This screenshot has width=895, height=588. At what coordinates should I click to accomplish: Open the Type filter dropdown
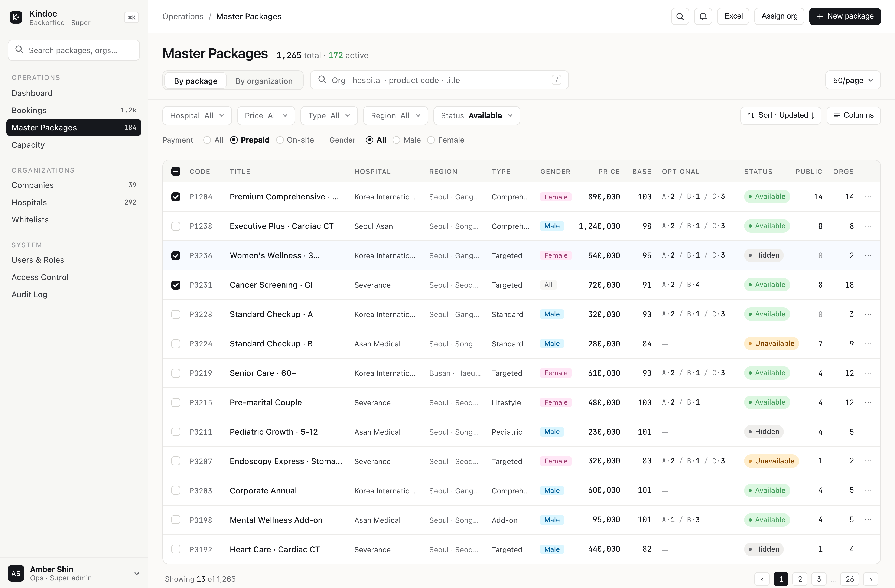click(x=329, y=115)
